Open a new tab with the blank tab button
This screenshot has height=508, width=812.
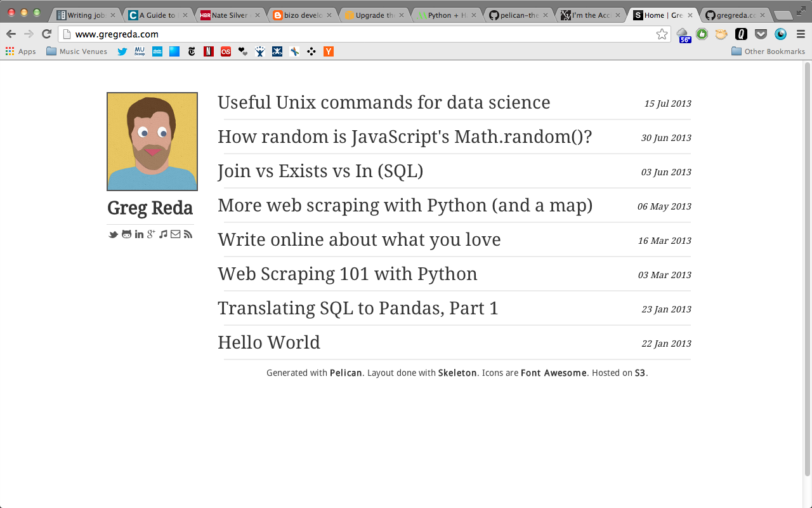(x=783, y=15)
